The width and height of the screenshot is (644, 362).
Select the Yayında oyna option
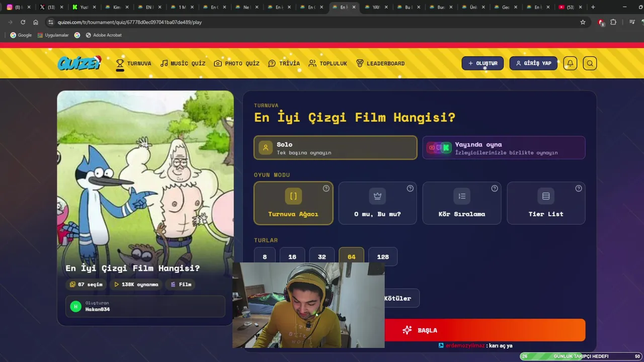[504, 148]
